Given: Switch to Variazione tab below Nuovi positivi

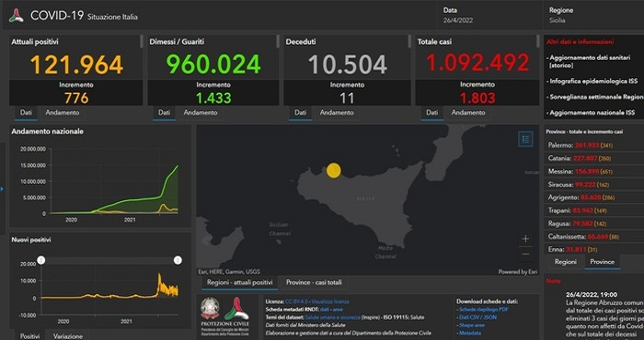Looking at the screenshot, I should 68,336.
